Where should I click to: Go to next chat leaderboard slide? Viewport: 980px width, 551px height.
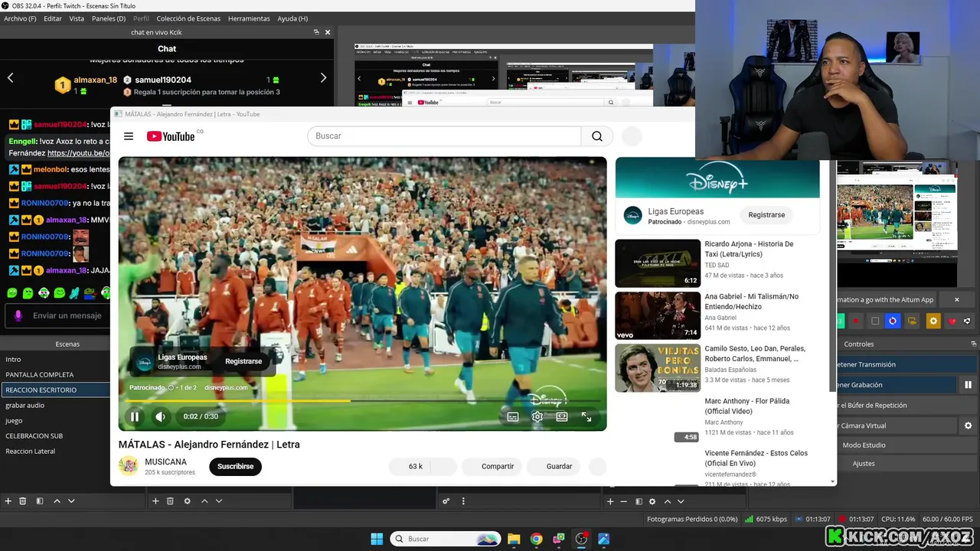click(x=323, y=77)
